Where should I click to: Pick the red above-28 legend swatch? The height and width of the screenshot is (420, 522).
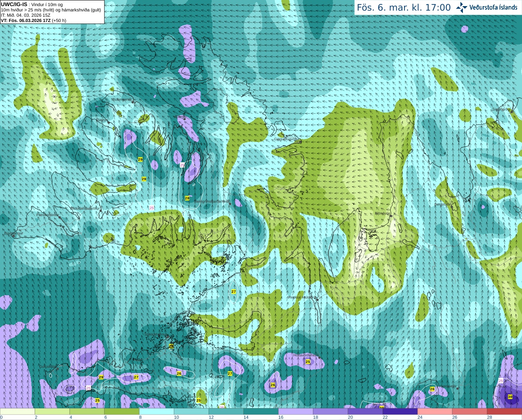point(504,411)
